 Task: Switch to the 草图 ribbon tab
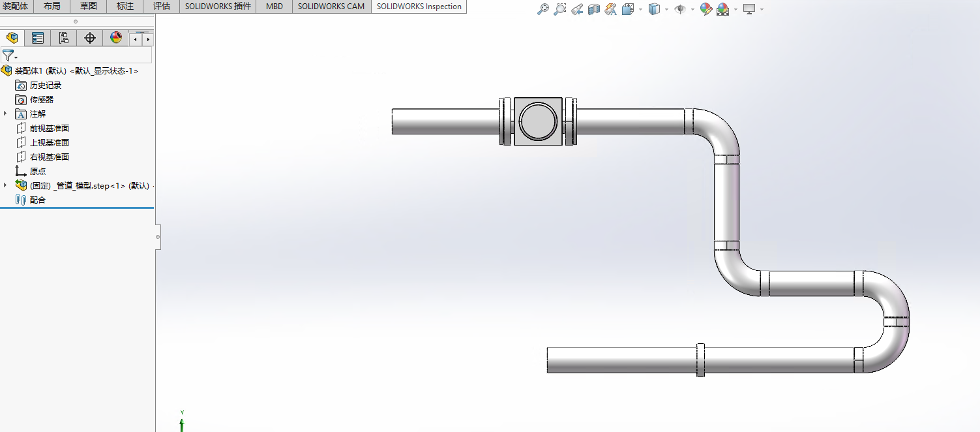coord(87,7)
